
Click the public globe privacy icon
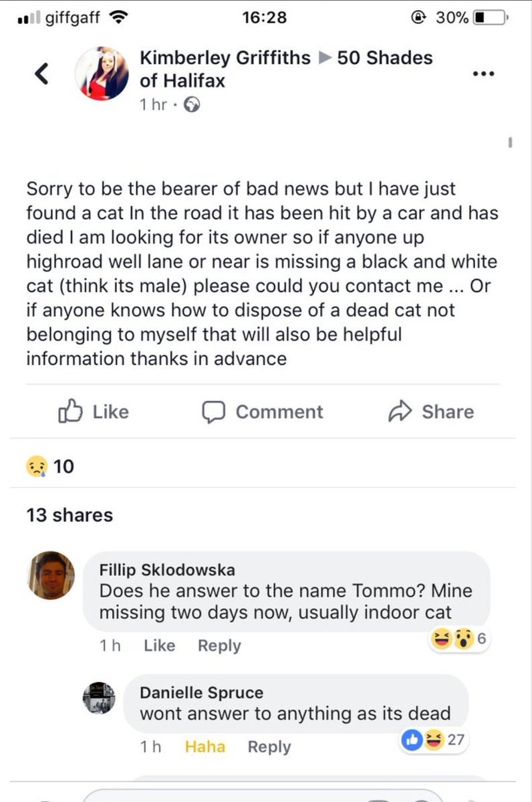tap(192, 105)
